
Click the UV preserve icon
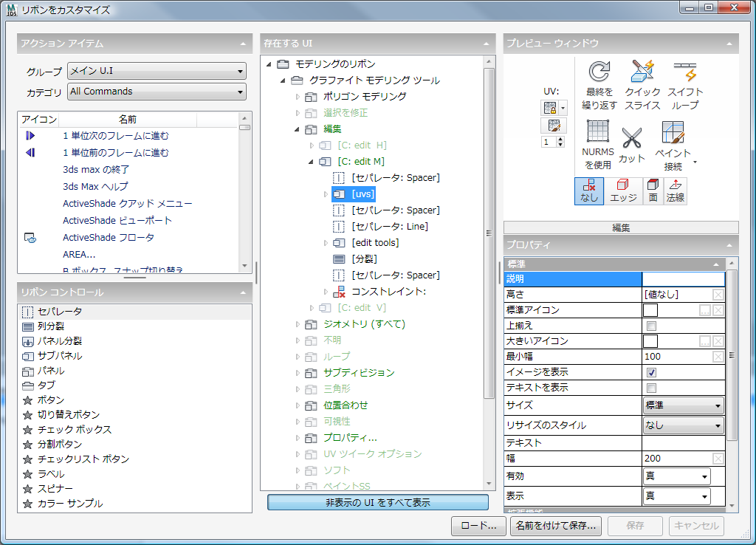(549, 108)
